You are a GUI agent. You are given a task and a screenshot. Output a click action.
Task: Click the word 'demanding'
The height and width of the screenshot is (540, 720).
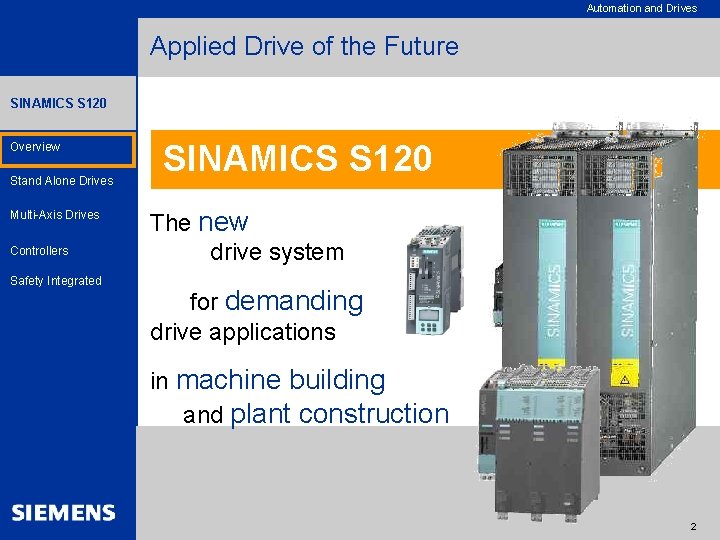[x=294, y=301]
